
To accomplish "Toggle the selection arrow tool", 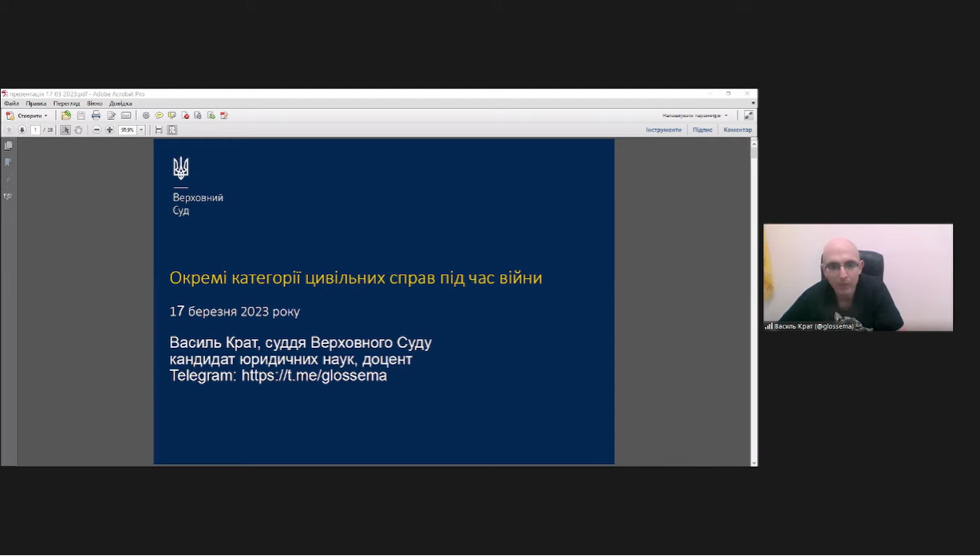I will [x=65, y=130].
